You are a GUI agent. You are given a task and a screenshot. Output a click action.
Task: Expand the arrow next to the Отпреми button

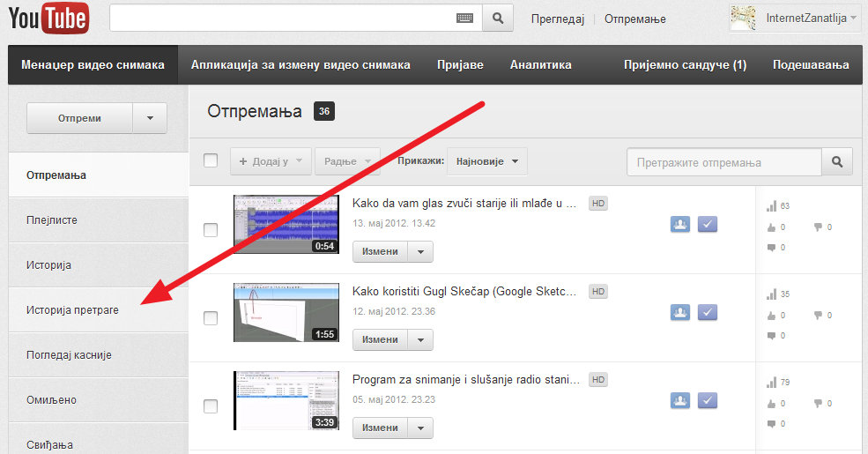point(150,118)
